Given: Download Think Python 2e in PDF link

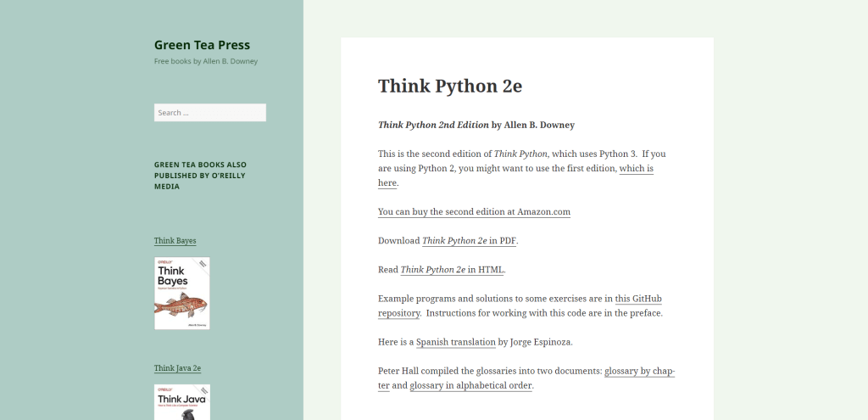Looking at the screenshot, I should click(x=469, y=240).
